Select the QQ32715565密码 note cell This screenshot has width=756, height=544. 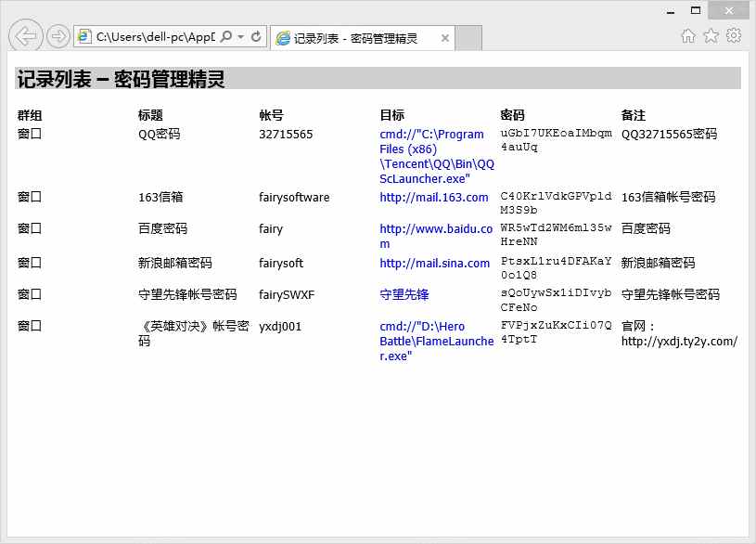click(669, 135)
